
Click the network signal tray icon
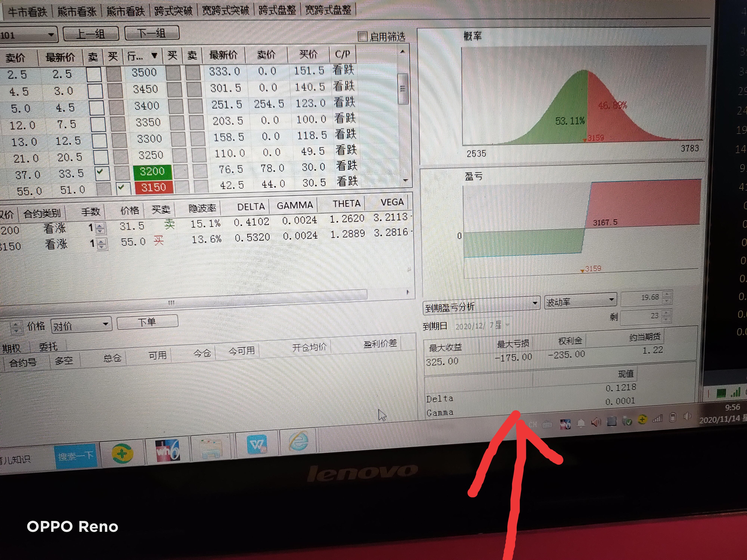[657, 419]
